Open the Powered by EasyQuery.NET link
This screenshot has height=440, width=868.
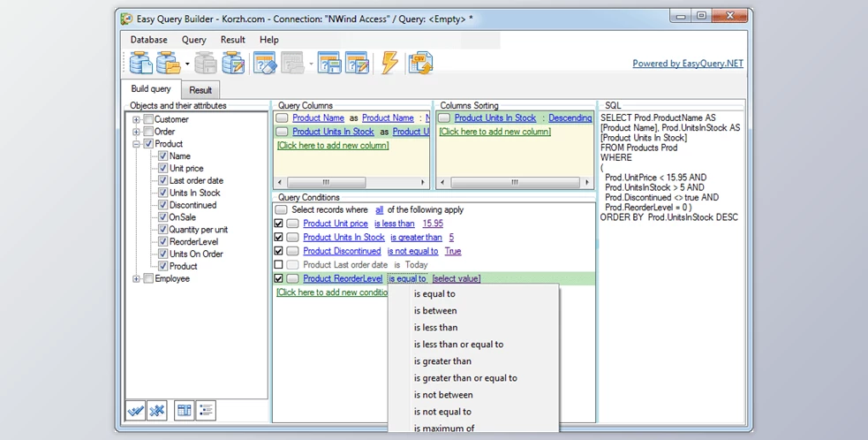[x=688, y=64]
